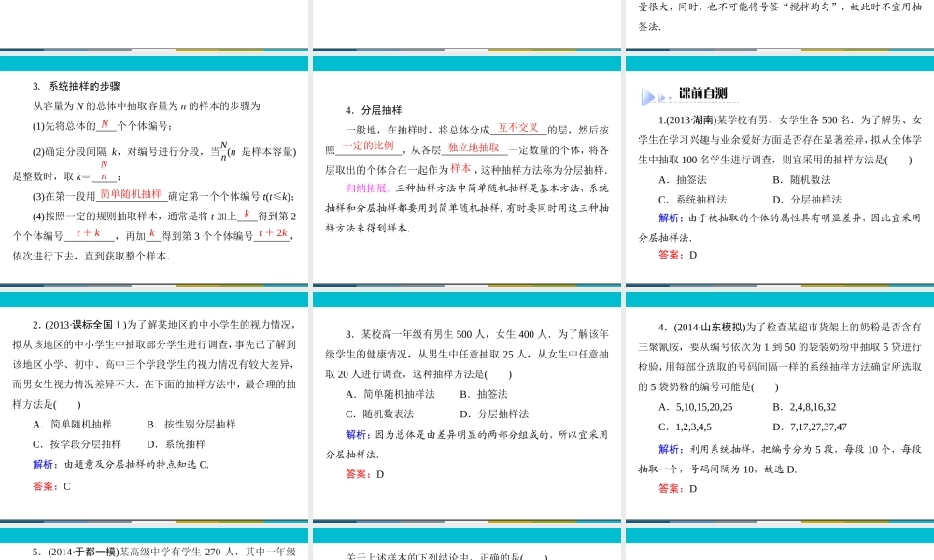Screen dimensions: 934x560
Task: Select option A. 5,10,15,20,25
Action: [696, 407]
